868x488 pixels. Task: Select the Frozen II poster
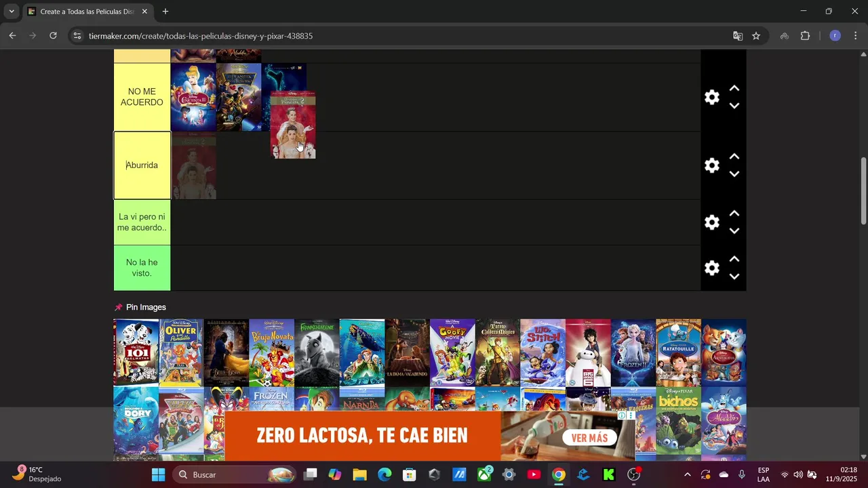pos(633,352)
